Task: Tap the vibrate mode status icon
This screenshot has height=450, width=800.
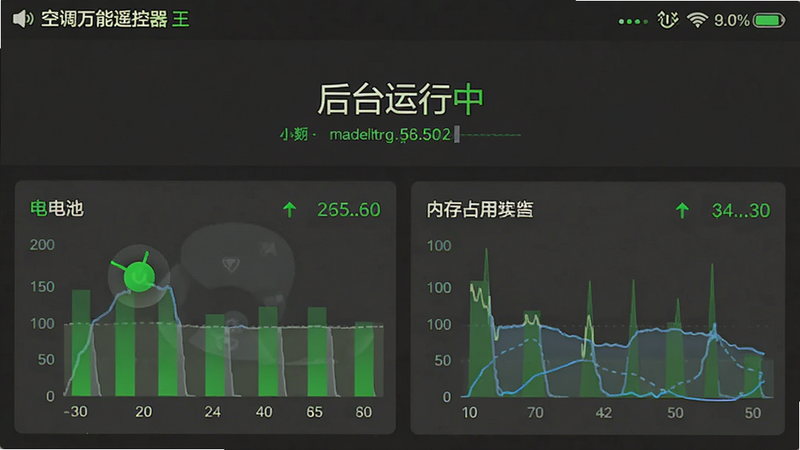Action: point(667,20)
